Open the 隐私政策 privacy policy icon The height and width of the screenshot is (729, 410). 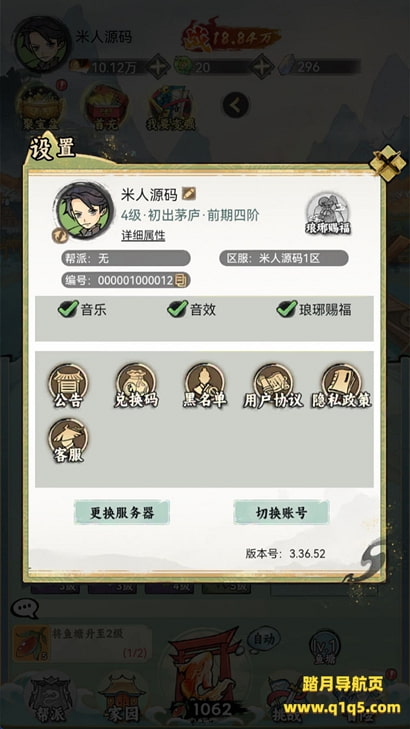[x=342, y=386]
